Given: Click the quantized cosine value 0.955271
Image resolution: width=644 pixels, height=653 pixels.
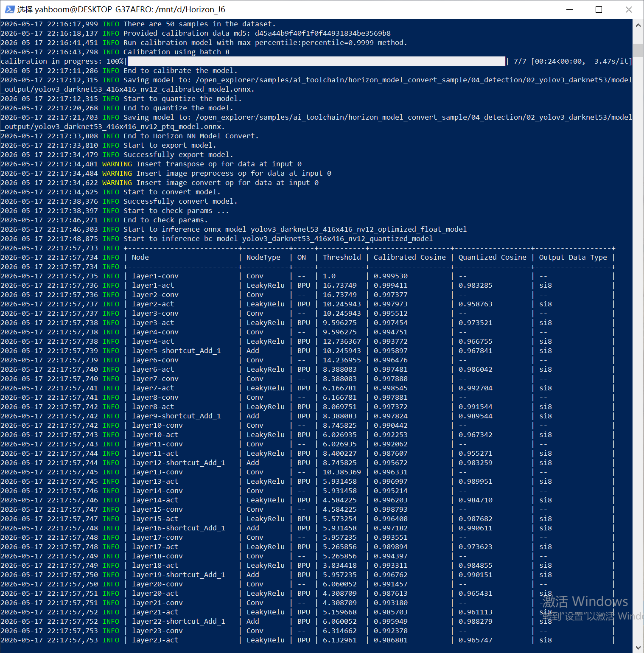Looking at the screenshot, I should click(476, 453).
